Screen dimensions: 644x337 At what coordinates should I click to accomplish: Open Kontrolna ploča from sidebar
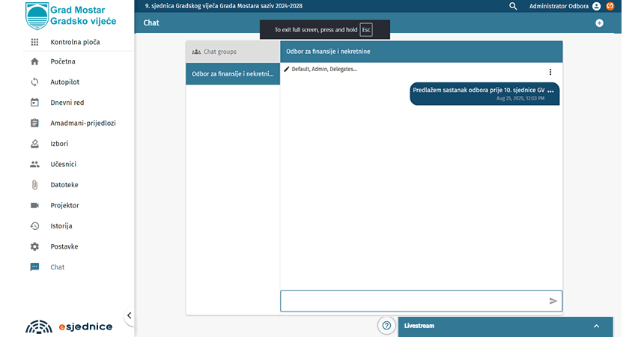click(x=74, y=43)
